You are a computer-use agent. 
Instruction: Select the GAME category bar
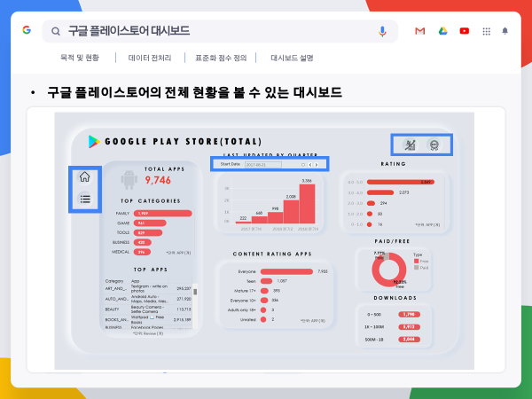click(x=150, y=223)
